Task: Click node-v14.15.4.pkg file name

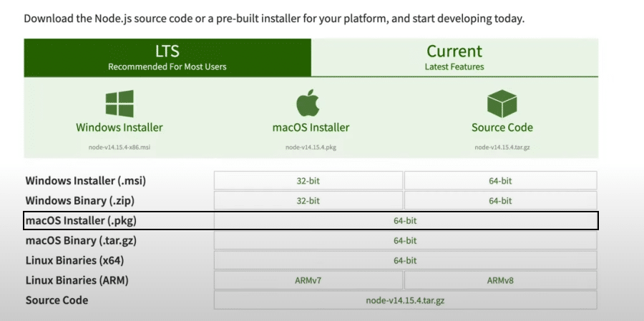Action: point(311,147)
